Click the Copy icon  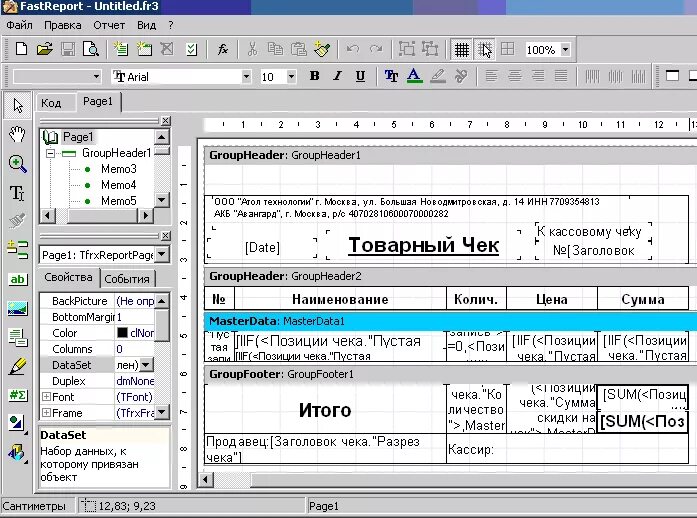276,49
